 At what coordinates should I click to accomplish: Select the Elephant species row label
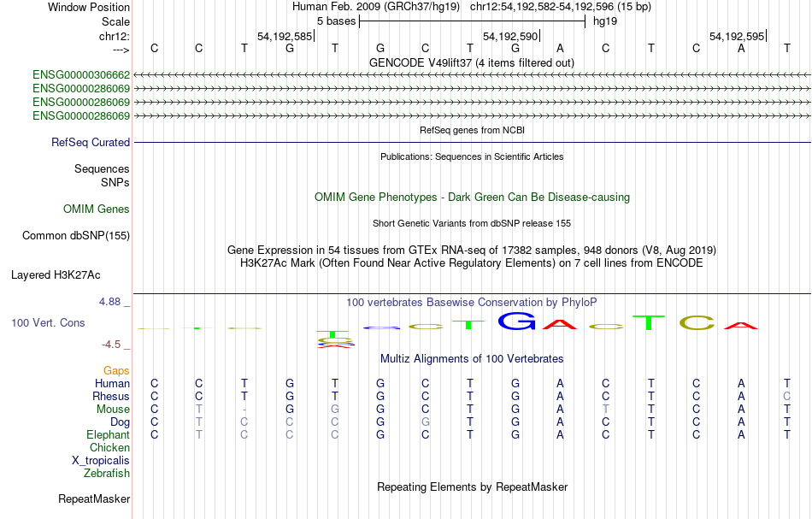[x=108, y=435]
